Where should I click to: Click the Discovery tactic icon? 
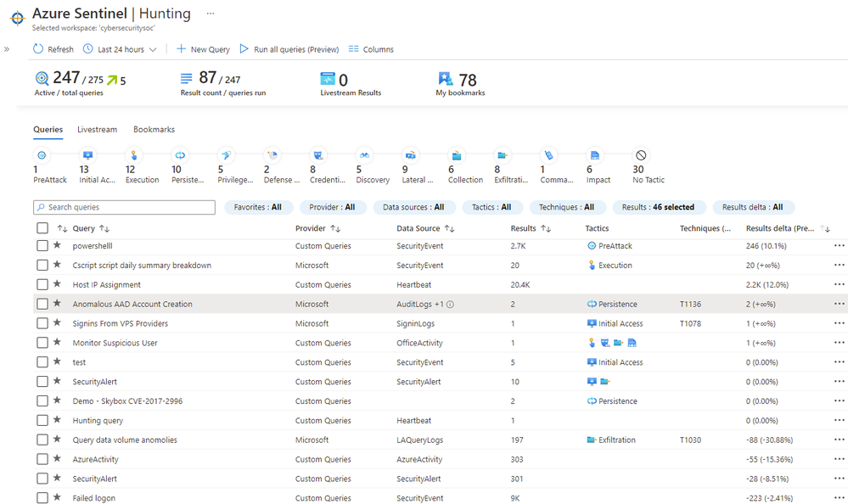[364, 155]
